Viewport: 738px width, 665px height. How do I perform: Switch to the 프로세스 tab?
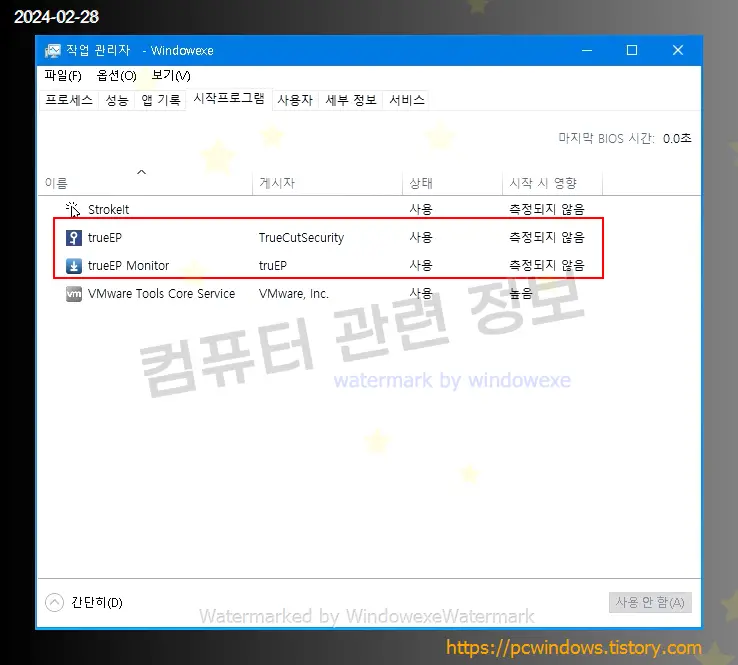(x=69, y=100)
